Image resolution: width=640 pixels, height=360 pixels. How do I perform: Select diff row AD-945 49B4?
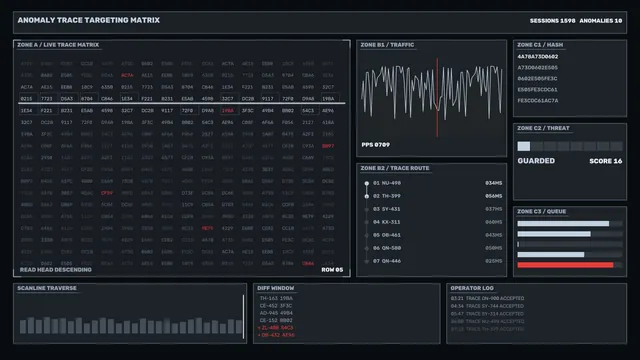[276, 313]
